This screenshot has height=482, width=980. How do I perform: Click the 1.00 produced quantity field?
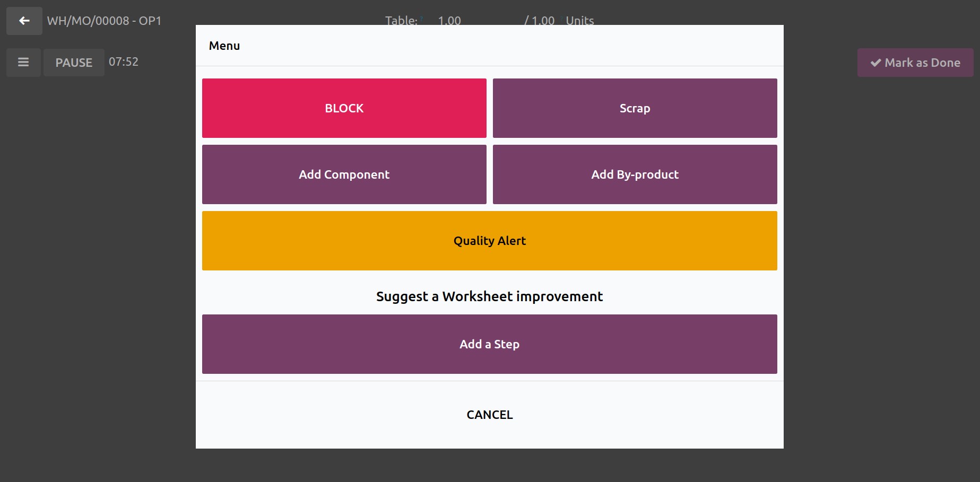click(449, 21)
